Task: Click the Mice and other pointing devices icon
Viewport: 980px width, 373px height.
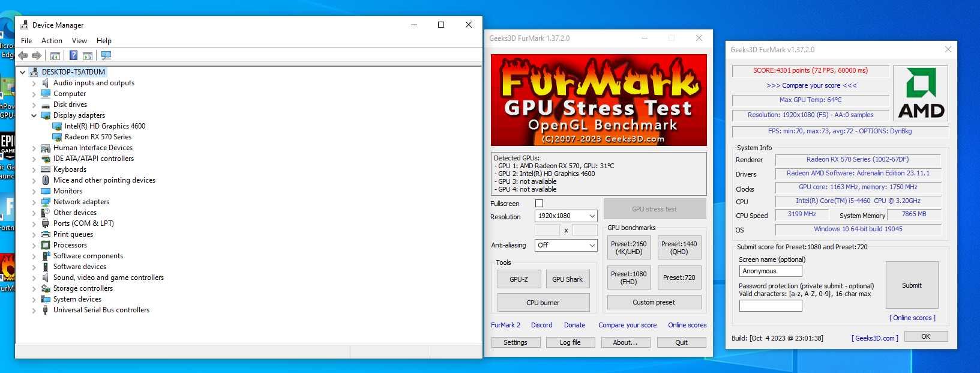Action: tap(46, 180)
